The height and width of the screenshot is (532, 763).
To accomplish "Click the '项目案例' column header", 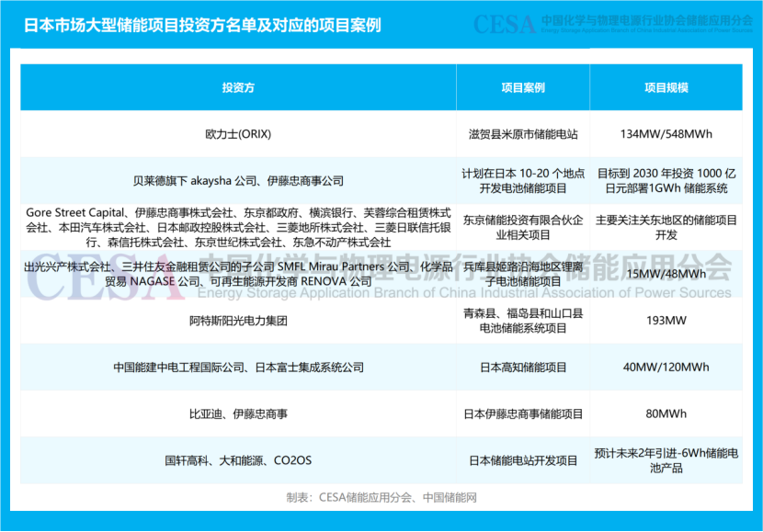I will (523, 87).
